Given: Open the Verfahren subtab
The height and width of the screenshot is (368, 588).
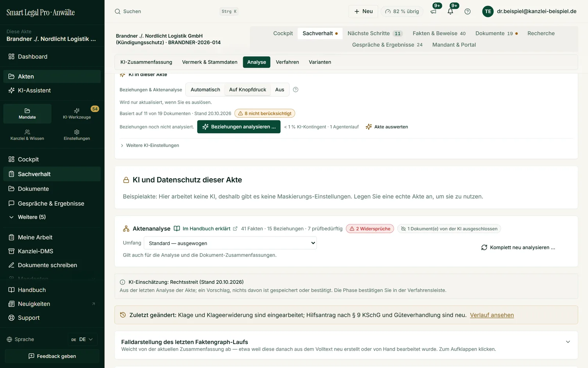Looking at the screenshot, I should tap(287, 62).
